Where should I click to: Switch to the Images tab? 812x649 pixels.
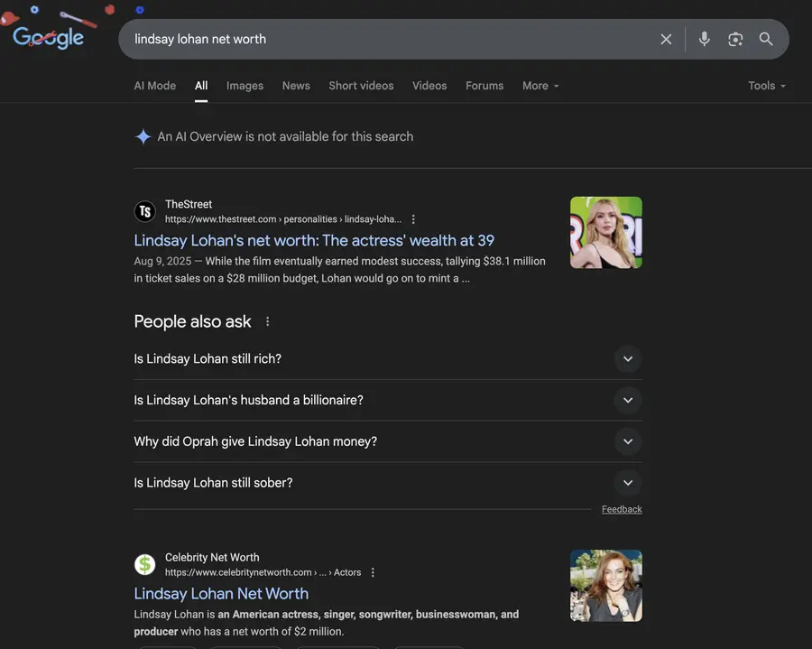click(245, 86)
